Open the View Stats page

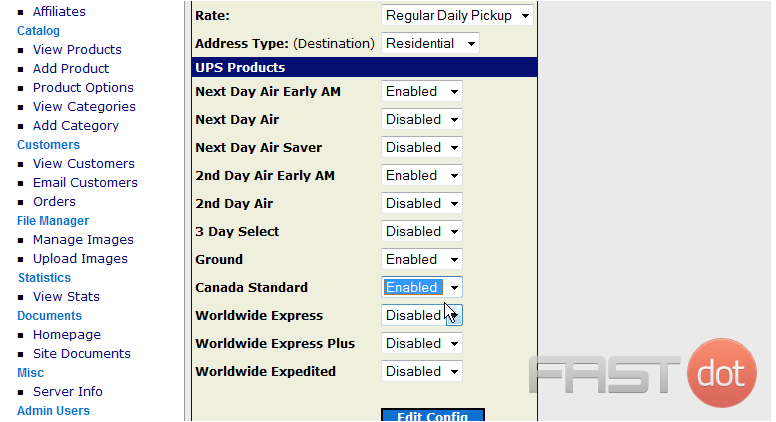coord(66,296)
